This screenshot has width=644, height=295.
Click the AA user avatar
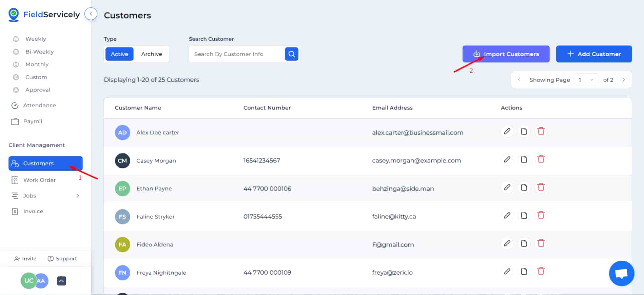(42, 281)
